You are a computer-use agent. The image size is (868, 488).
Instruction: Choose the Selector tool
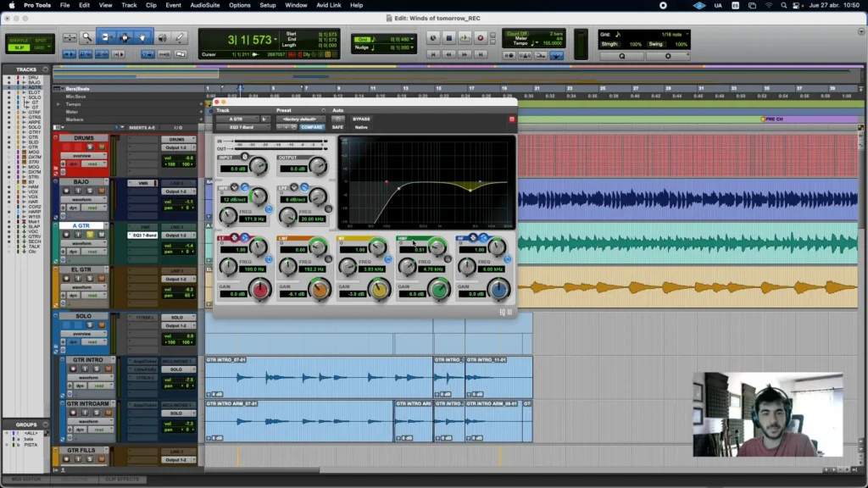click(124, 37)
